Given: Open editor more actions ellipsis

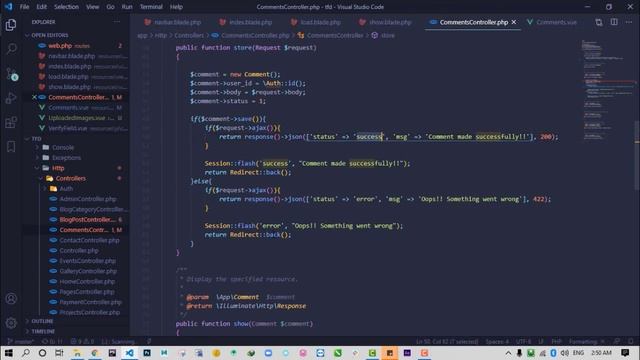Looking at the screenshot, I should pyautogui.click(x=629, y=22).
